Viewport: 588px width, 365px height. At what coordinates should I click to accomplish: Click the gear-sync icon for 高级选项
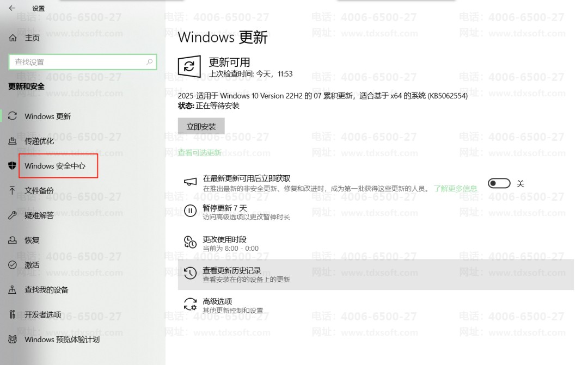pyautogui.click(x=190, y=304)
